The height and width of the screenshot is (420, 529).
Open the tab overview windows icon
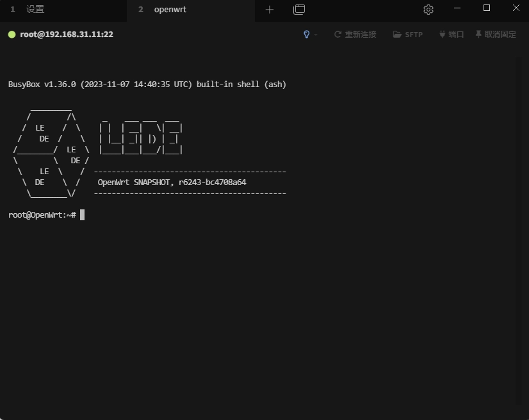click(299, 10)
